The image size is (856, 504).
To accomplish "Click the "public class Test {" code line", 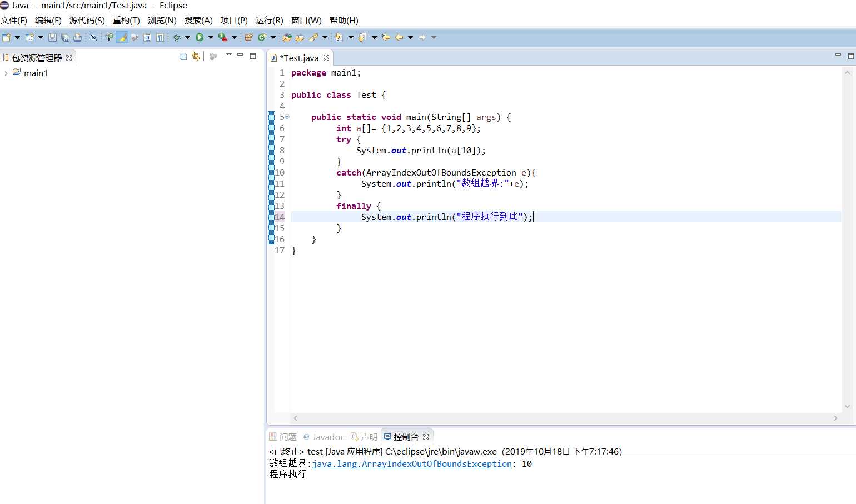I will click(x=339, y=95).
